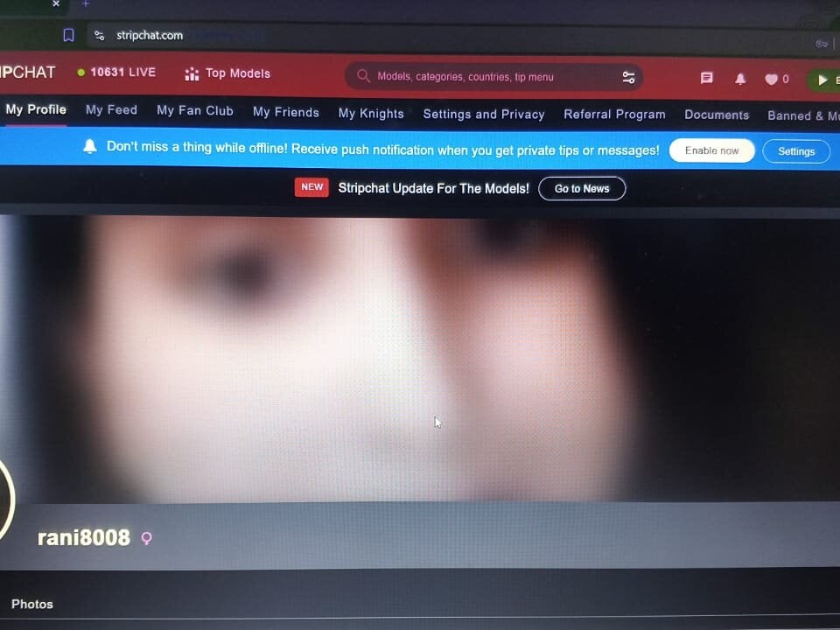Click the Top Models podium icon

[x=192, y=74]
